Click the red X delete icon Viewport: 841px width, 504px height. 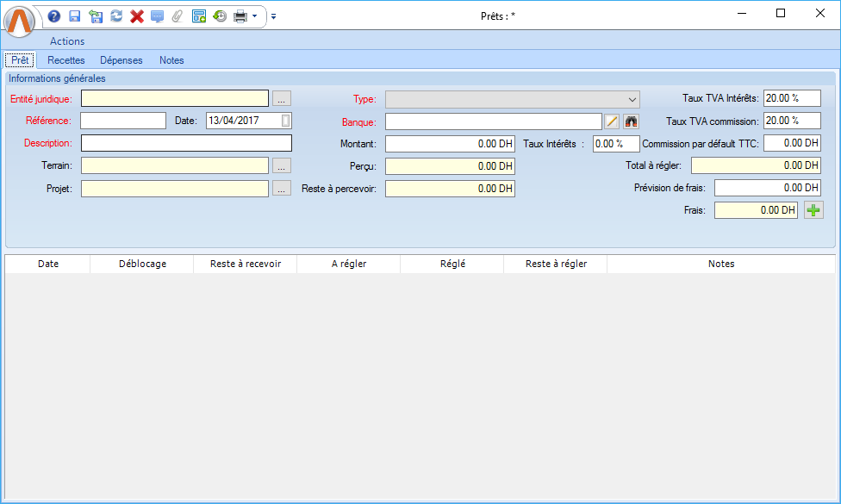tap(136, 16)
